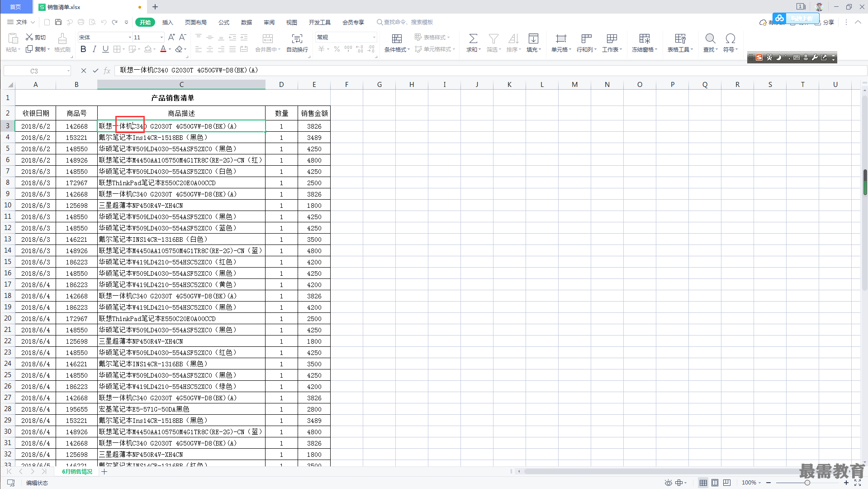868x489 pixels.
Task: Click the insert function fx icon
Action: (x=107, y=70)
